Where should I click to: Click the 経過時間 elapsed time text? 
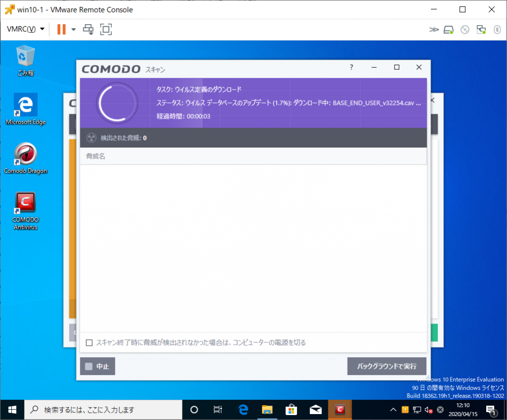[183, 116]
